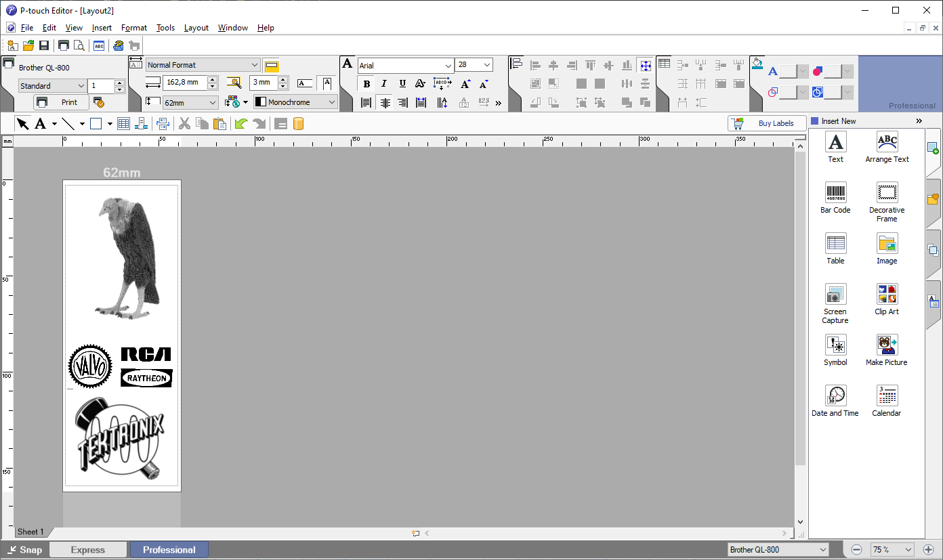
Task: Click the Buy Labels button
Action: [767, 123]
